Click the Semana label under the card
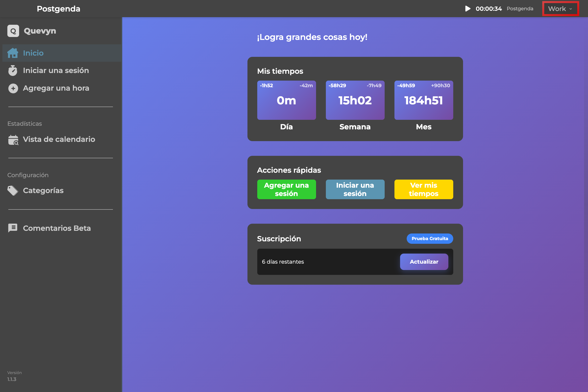The height and width of the screenshot is (392, 588). coord(355,127)
